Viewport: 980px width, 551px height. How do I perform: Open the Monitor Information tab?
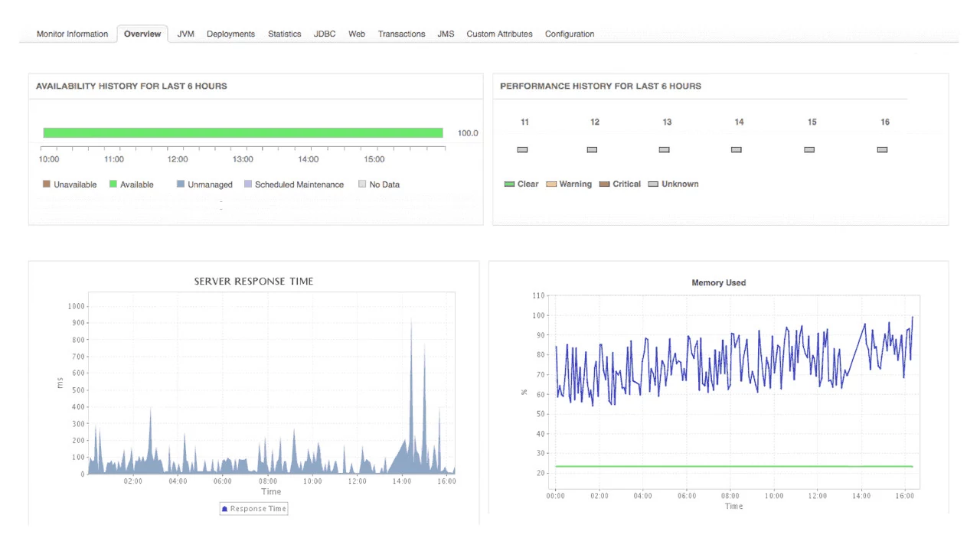(x=72, y=34)
